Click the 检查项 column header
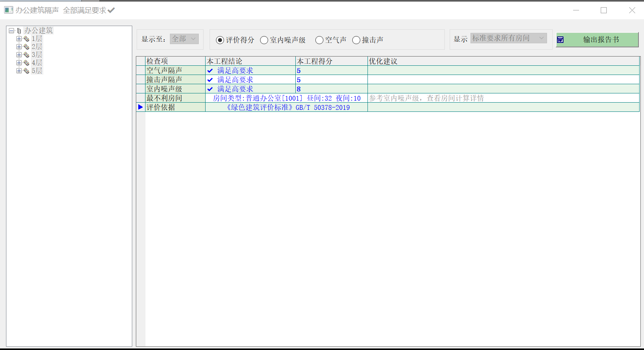Viewport: 644px width, 350px height. pyautogui.click(x=175, y=61)
